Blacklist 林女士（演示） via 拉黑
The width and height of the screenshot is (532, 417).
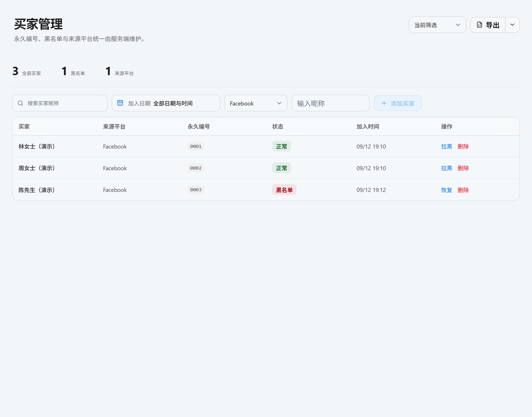coord(447,147)
